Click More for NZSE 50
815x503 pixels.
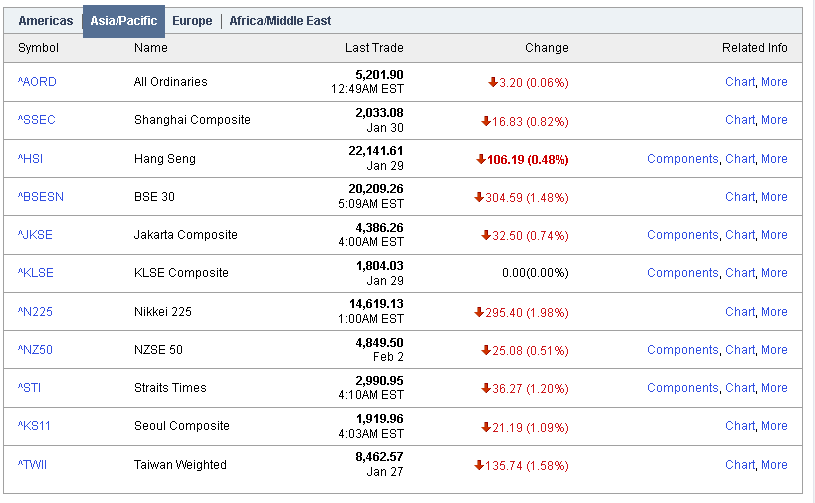pos(774,350)
